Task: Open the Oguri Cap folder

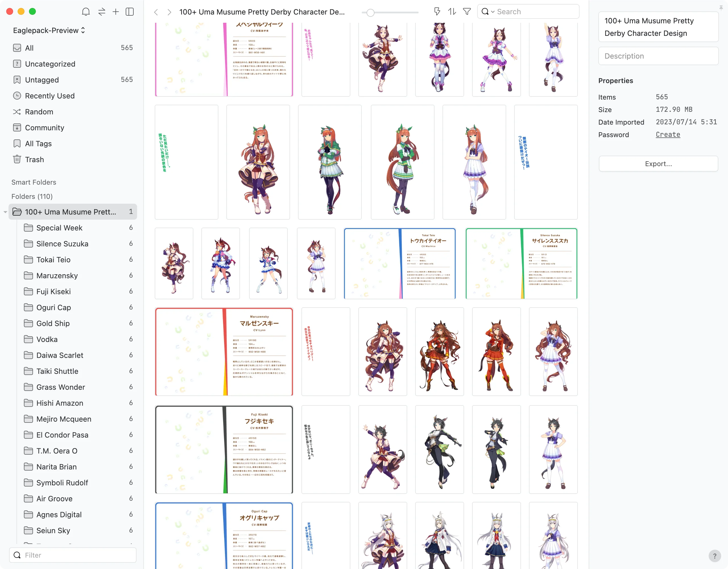Action: [78, 308]
